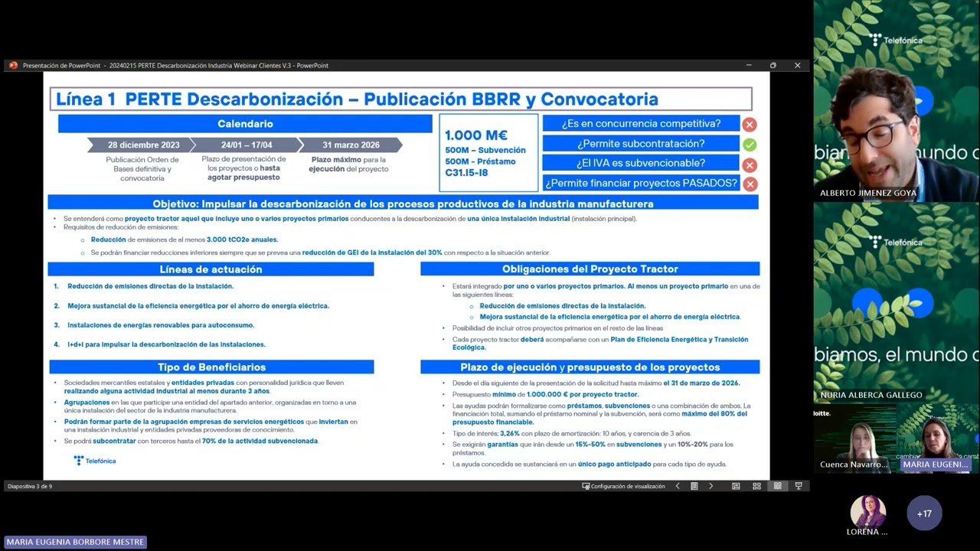980x551 pixels.
Task: Switch to Slide Sorter view icon
Action: click(756, 486)
